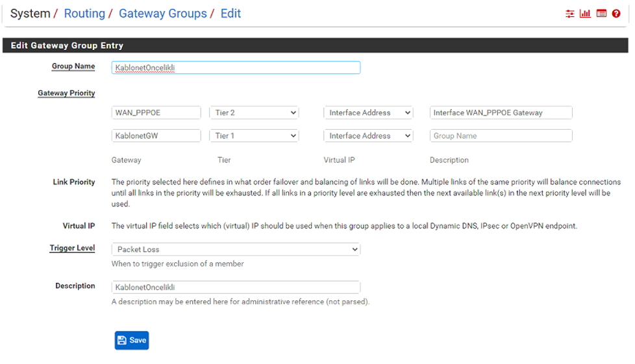Open Tier dropdown for WAN_PPPOE gateway
635x364 pixels.
[254, 113]
